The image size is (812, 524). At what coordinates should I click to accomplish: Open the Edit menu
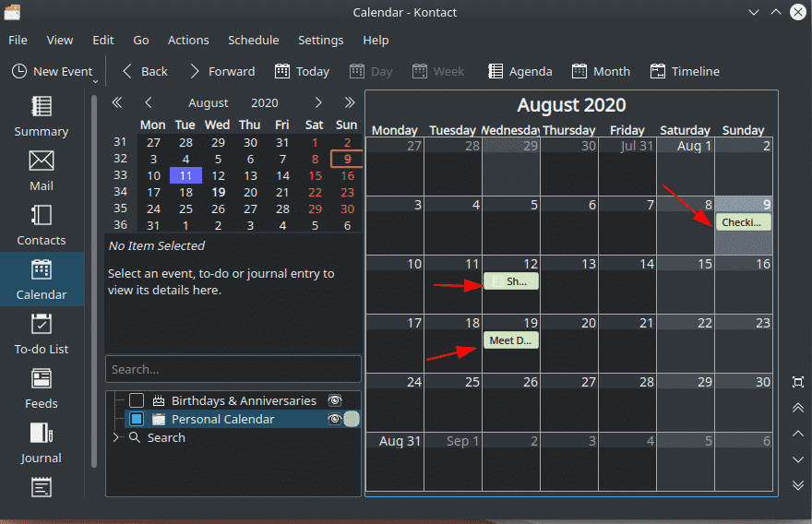tap(103, 41)
